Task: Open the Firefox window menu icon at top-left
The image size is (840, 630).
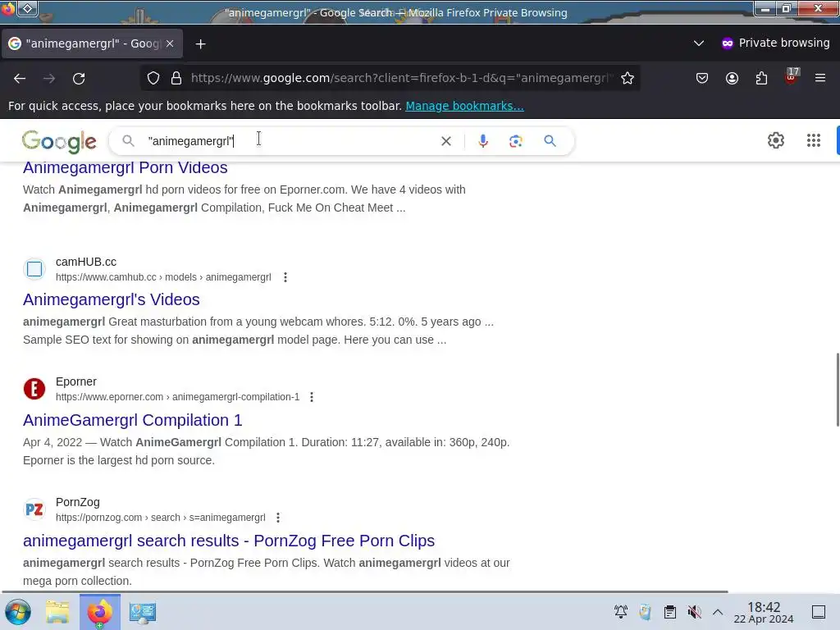Action: [x=8, y=8]
